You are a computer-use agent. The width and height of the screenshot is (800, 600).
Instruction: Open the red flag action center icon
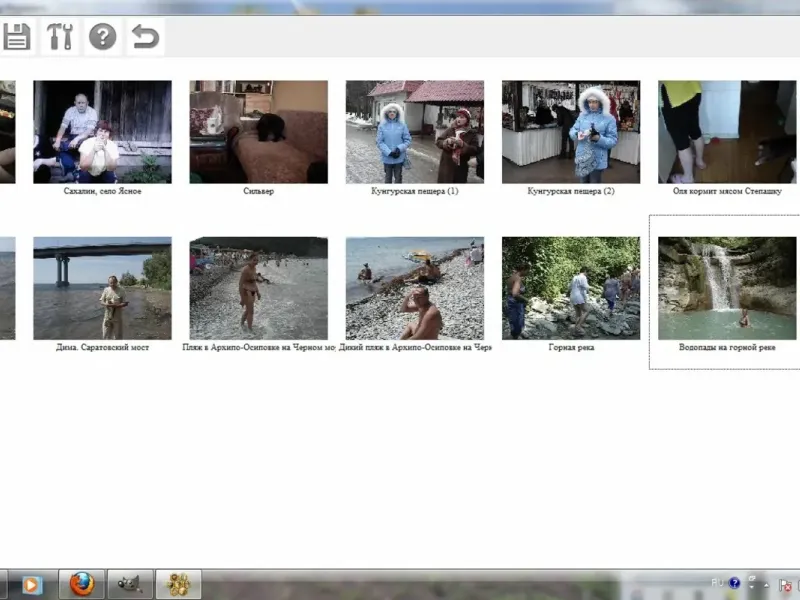pyautogui.click(x=785, y=585)
